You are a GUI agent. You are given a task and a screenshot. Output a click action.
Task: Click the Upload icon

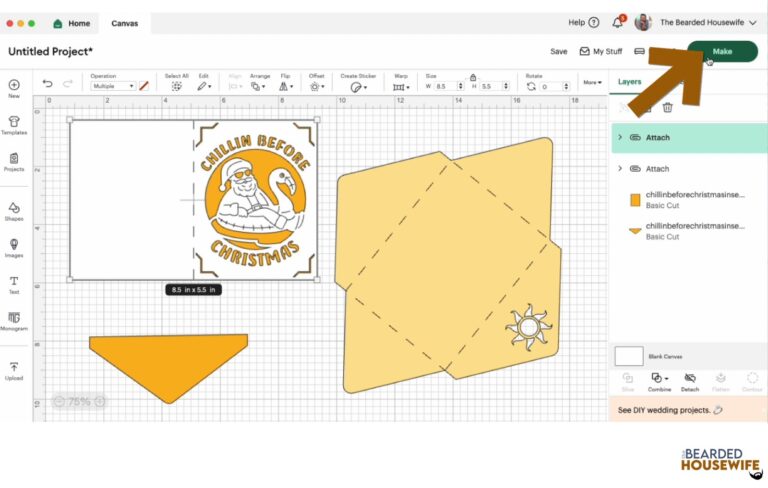point(14,371)
